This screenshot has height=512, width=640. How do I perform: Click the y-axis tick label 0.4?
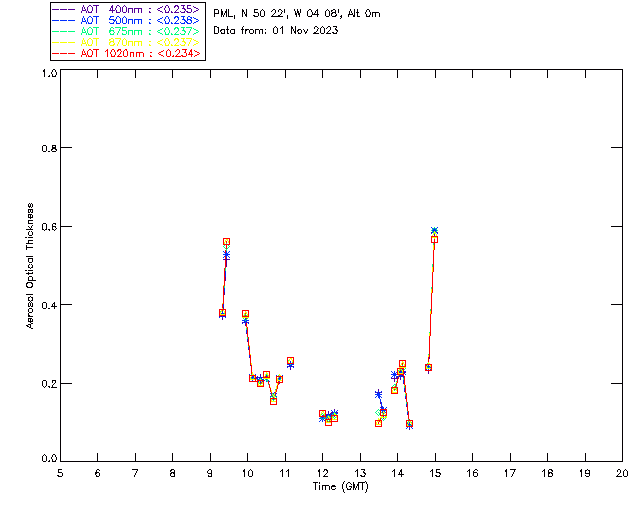click(49, 305)
